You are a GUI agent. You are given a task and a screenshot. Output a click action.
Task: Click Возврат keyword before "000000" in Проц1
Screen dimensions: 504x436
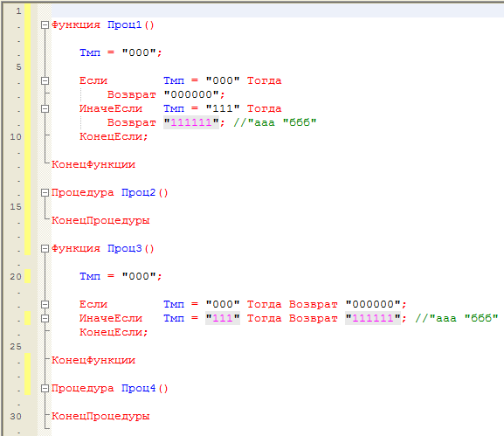pos(132,95)
